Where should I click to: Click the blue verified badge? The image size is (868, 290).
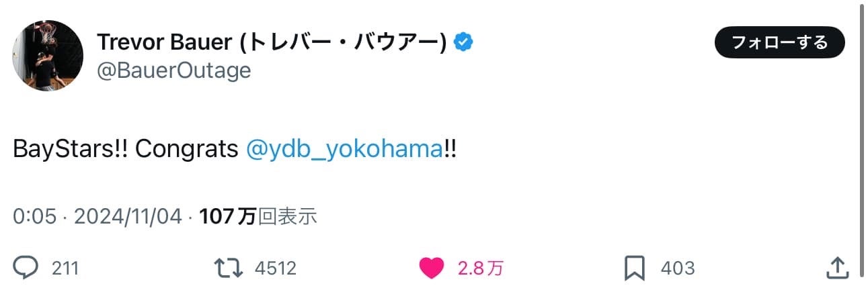click(463, 43)
